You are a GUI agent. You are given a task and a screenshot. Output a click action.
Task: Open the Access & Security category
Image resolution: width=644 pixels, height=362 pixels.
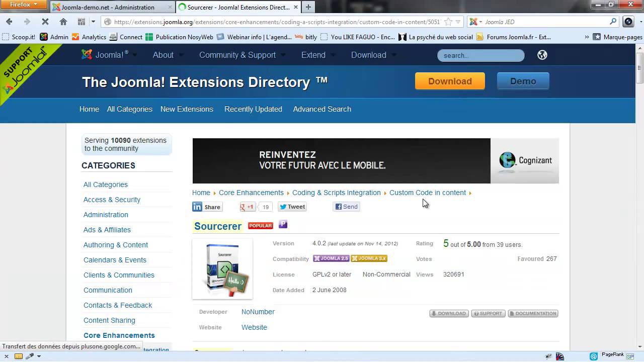click(x=112, y=200)
